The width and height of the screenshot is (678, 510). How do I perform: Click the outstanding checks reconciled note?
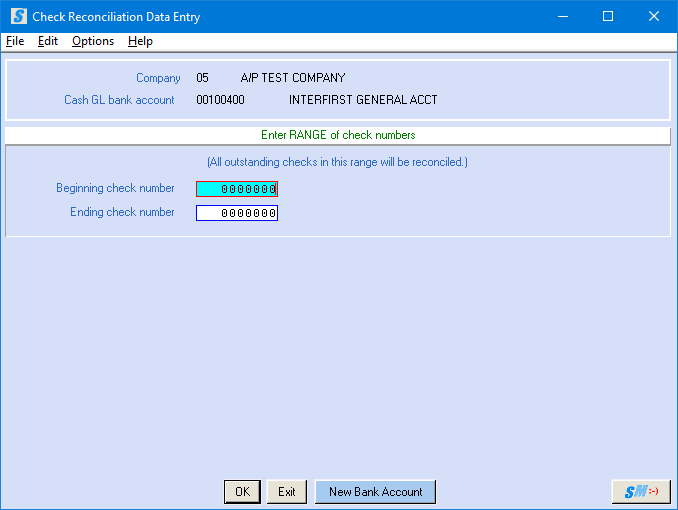337,162
